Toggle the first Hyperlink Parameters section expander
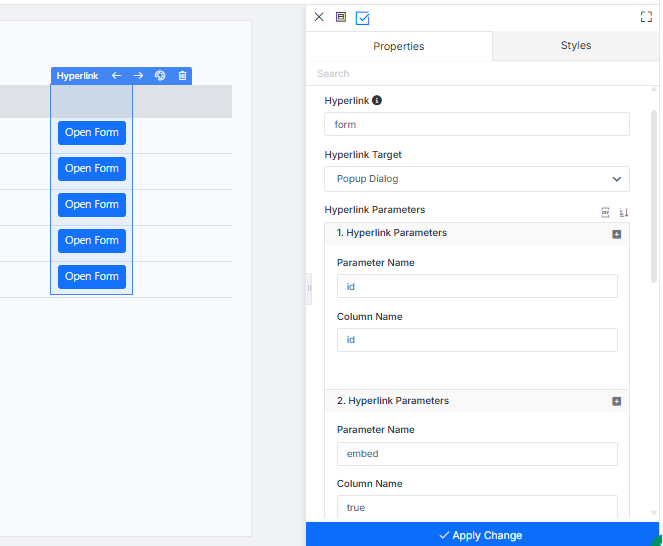Viewport: 663px width, 546px height. [x=616, y=234]
